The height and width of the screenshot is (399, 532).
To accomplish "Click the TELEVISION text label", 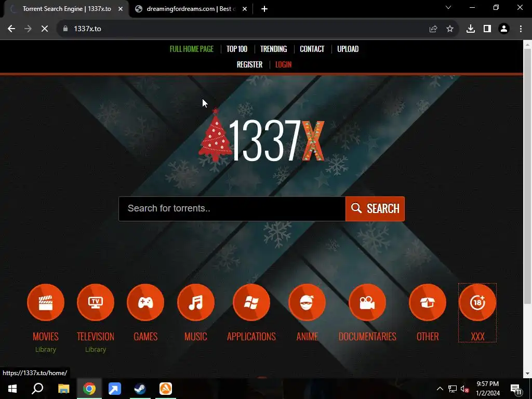I will coord(96,337).
